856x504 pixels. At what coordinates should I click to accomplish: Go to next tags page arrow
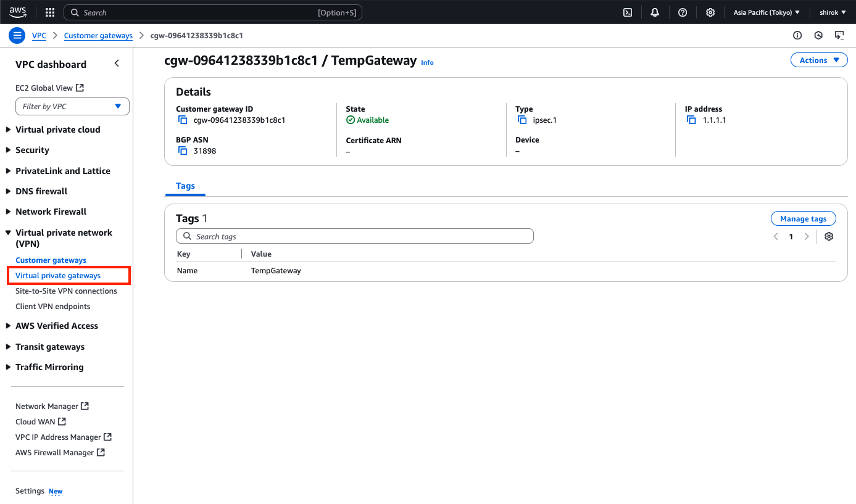click(x=807, y=236)
